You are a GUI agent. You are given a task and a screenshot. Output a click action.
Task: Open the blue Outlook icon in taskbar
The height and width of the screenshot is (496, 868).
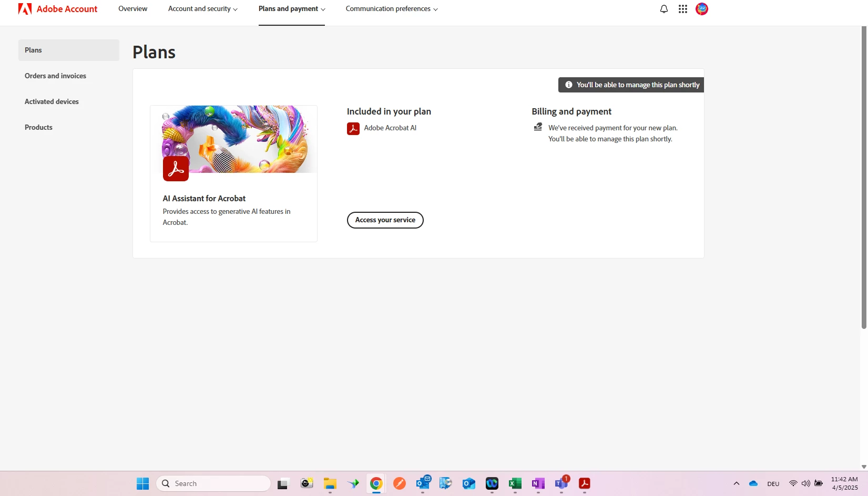(x=469, y=483)
